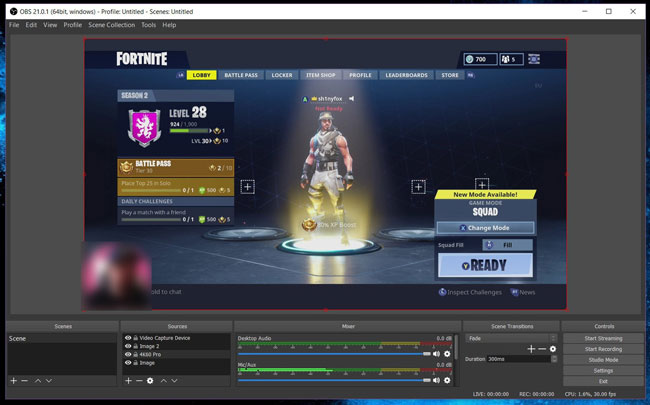Open the Help menu

(x=169, y=25)
